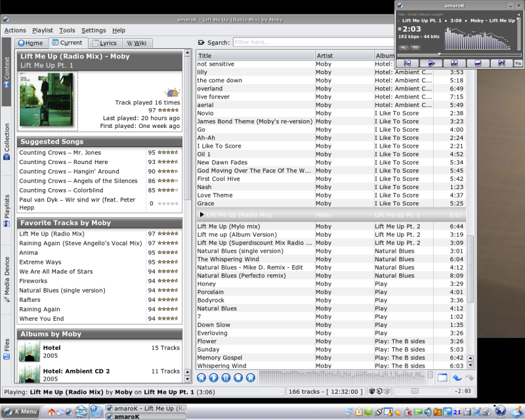Expand Hotel: Ambient CD 2 album entry
Image resolution: width=525 pixels, height=420 pixels.
click(99, 373)
